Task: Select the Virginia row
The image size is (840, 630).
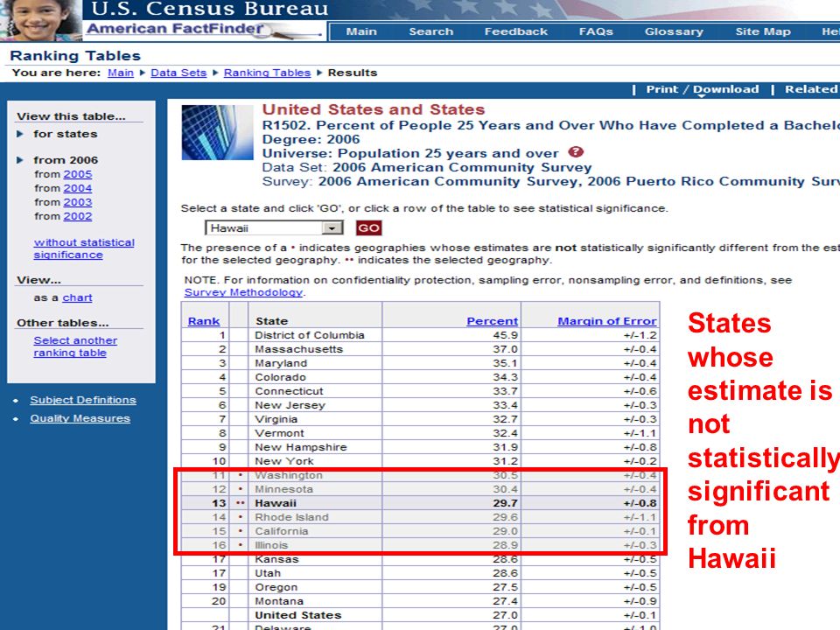Action: tap(421, 419)
